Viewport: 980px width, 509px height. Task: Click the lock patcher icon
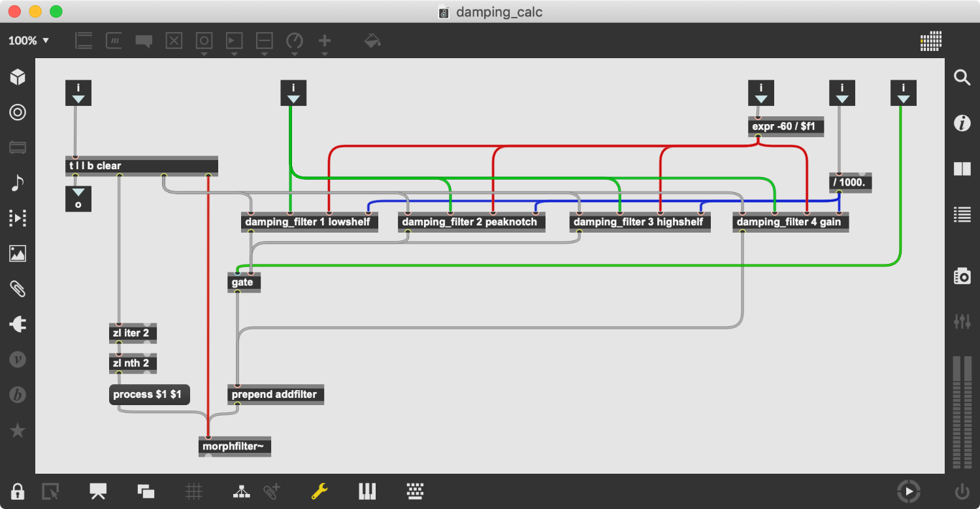(x=17, y=491)
